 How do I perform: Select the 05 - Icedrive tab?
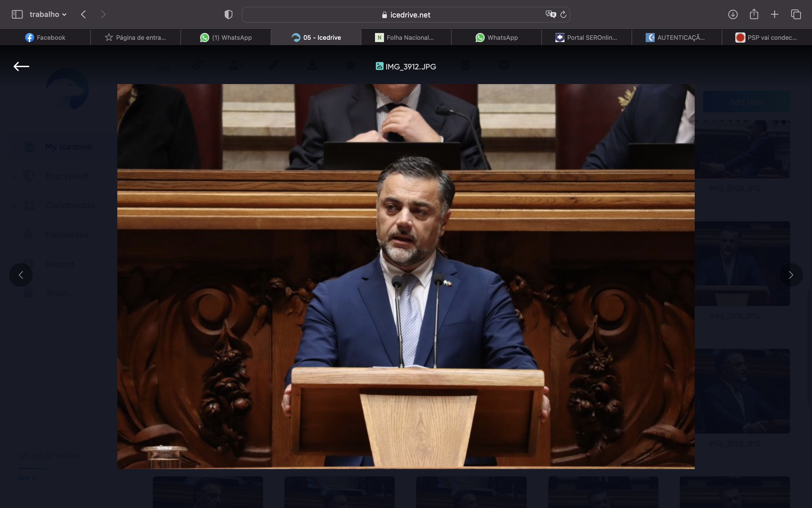(x=316, y=38)
